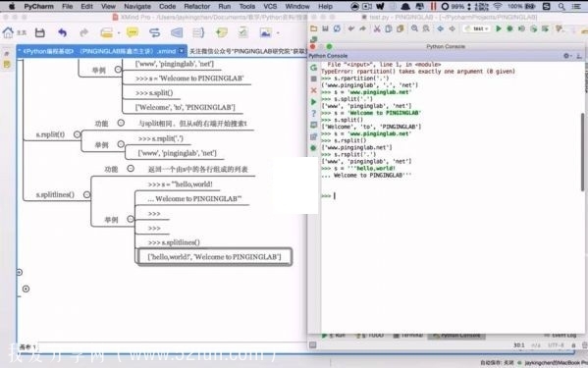Click the Cut scissors icon in PyCharm
The image size is (588, 368).
pyautogui.click(x=377, y=28)
